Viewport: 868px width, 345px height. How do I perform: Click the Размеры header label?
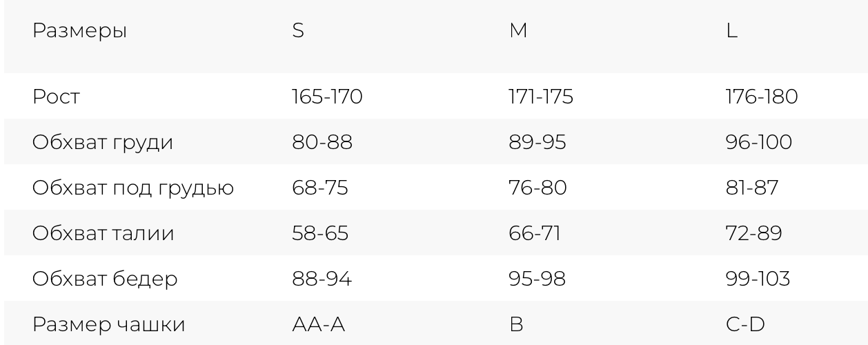click(x=80, y=33)
